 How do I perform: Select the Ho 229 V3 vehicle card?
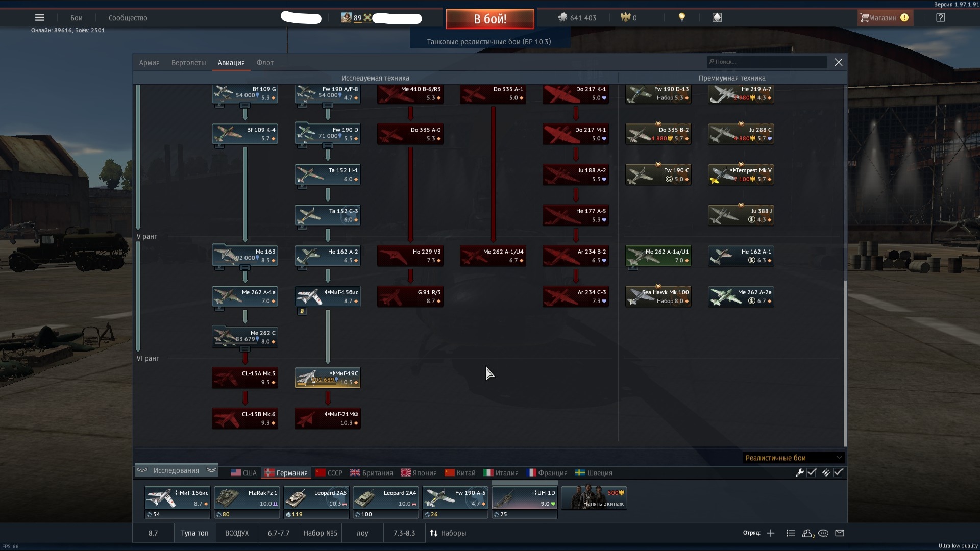pos(410,256)
